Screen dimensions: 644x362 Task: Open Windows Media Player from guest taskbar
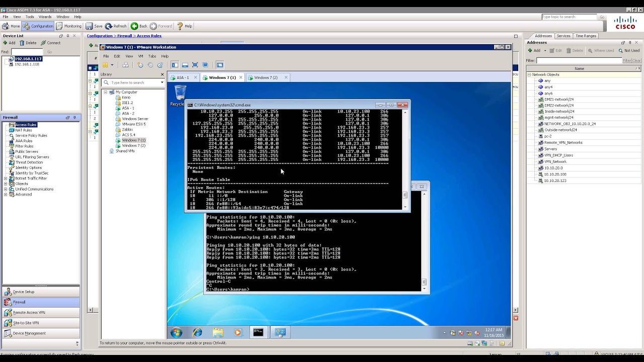click(x=238, y=332)
